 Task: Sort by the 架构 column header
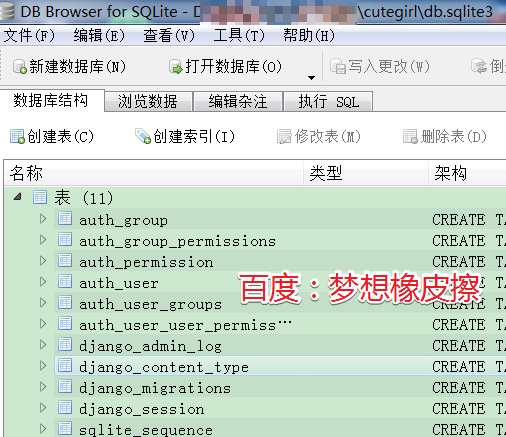tap(467, 173)
